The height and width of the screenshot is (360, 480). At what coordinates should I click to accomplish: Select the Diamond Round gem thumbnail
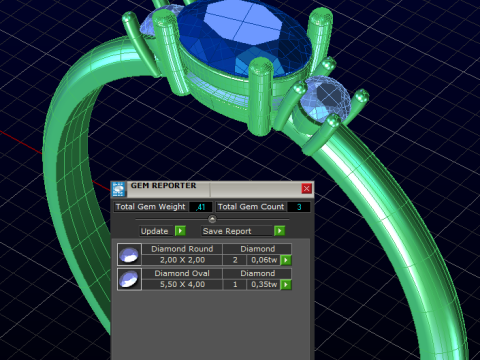point(129,254)
